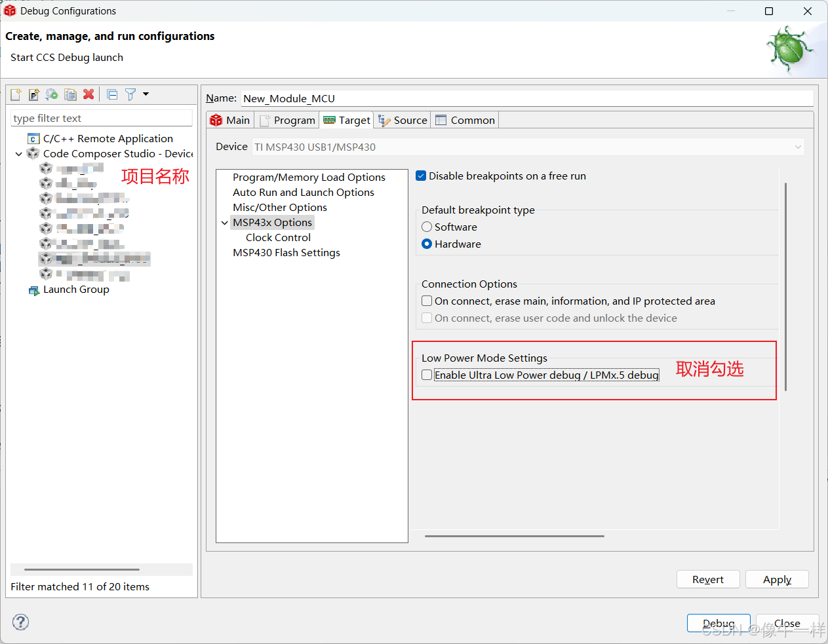Image resolution: width=828 pixels, height=644 pixels.
Task: Click the Debug button
Action: point(719,623)
